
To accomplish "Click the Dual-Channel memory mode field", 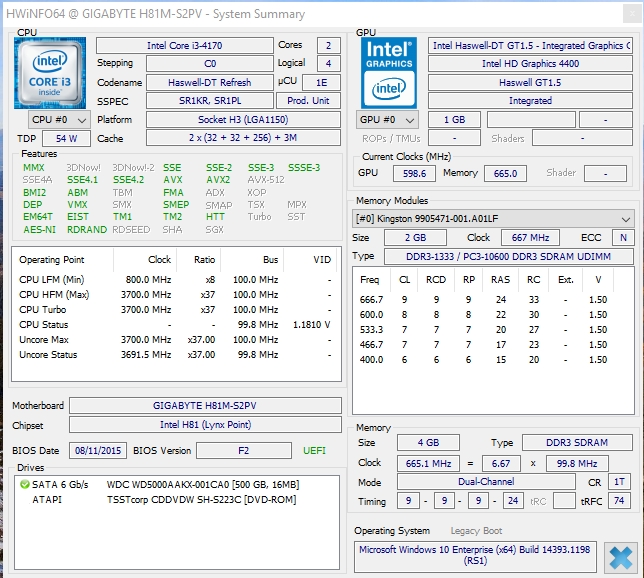I will point(486,482).
